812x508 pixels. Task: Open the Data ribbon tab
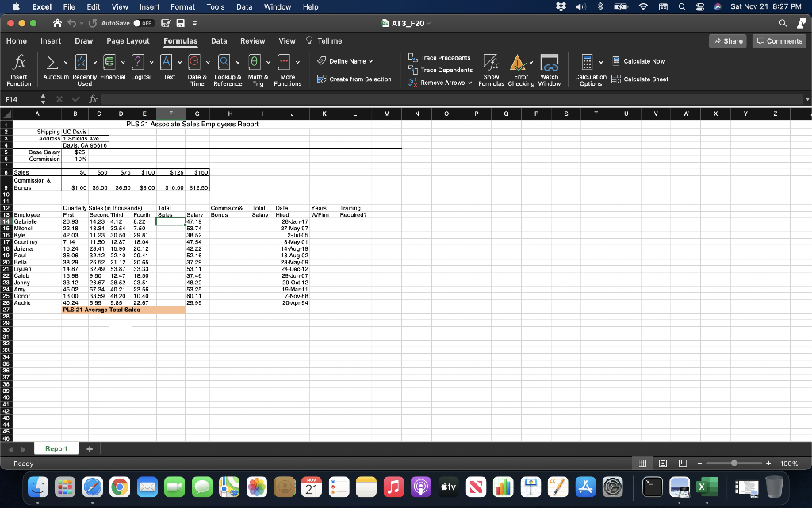coord(219,41)
